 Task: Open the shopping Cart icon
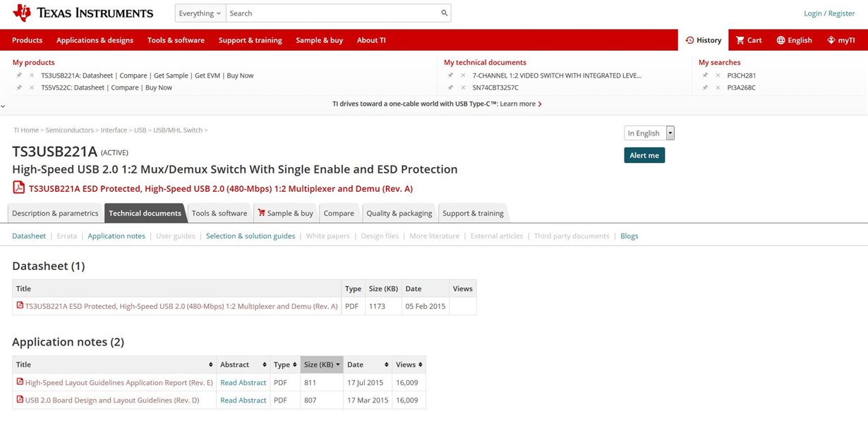[x=740, y=40]
